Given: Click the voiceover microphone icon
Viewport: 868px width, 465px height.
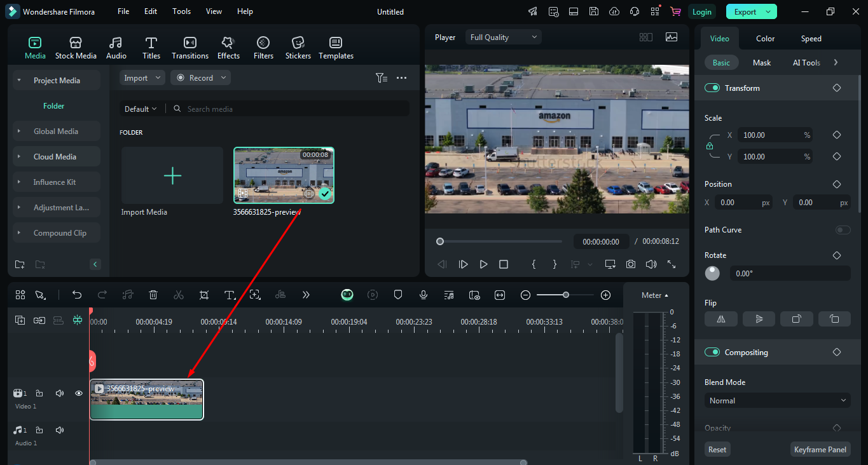Looking at the screenshot, I should coord(424,295).
